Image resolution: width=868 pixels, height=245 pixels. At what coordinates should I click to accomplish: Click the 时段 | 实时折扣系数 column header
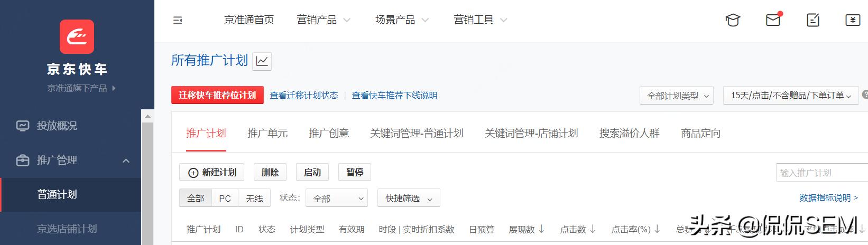coord(417,229)
